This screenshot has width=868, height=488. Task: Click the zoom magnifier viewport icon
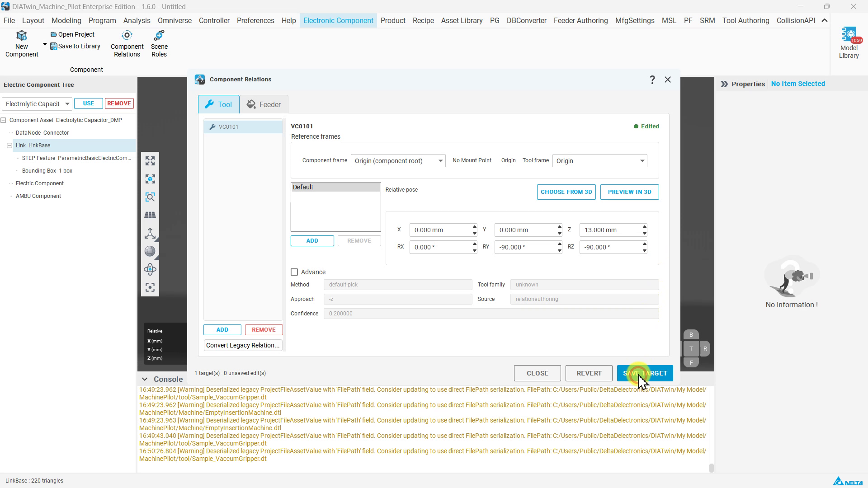pyautogui.click(x=150, y=197)
